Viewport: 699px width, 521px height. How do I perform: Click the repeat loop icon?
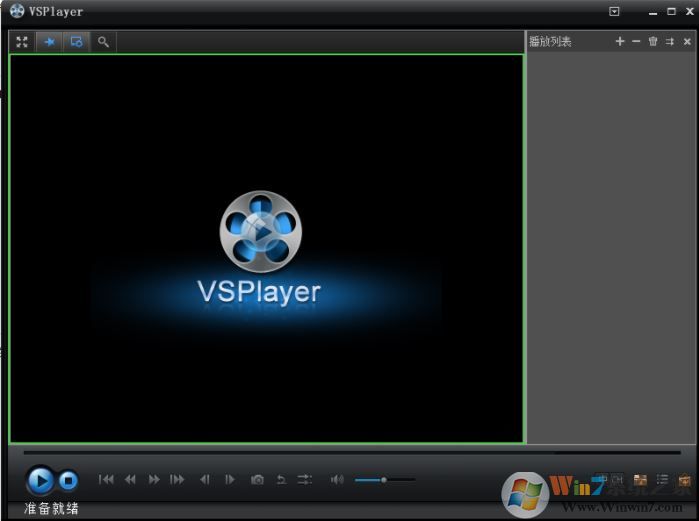tap(281, 480)
